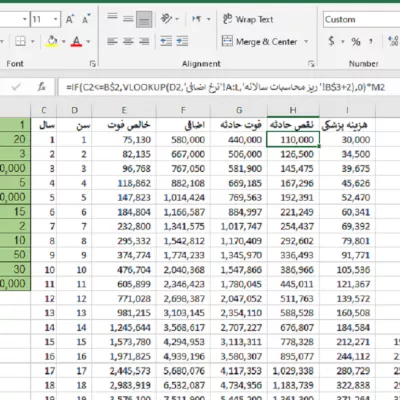Select column E header
Viewport: 400px width, 400px height.
pos(124,110)
